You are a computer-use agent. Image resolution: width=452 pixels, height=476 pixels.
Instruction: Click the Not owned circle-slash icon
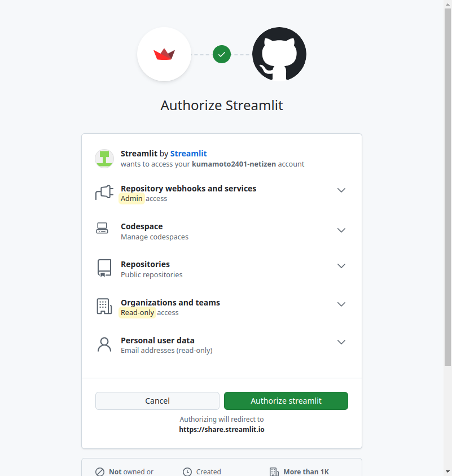pos(100,471)
